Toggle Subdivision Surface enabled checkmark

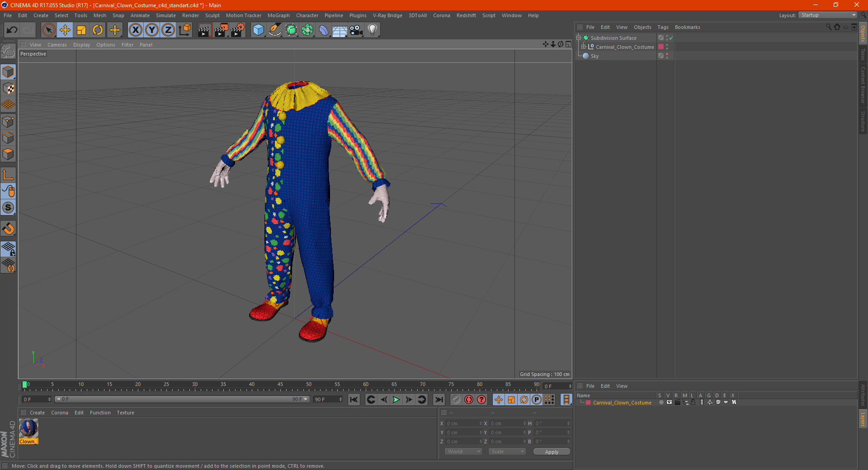[x=671, y=38]
